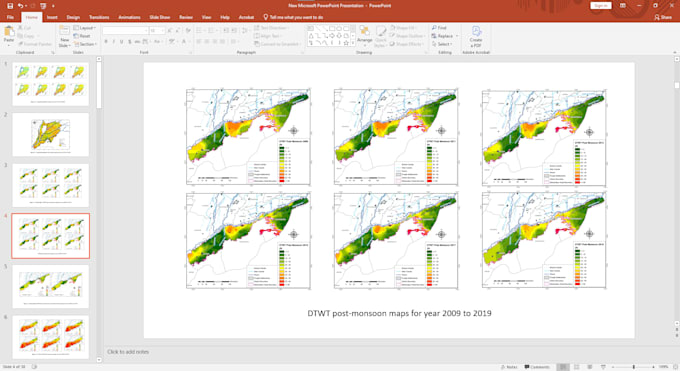The height and width of the screenshot is (371, 680).
Task: Open the Acrobat tab
Action: [x=246, y=17]
